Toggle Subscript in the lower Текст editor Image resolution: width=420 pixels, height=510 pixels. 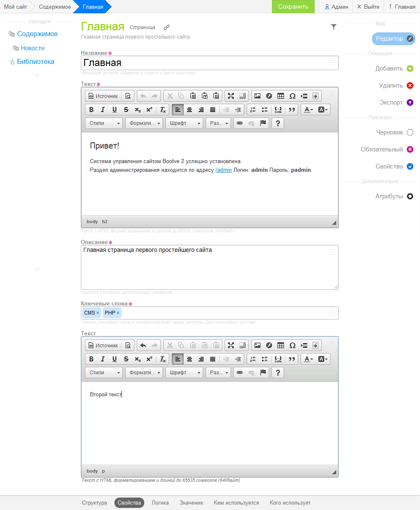[x=138, y=359]
